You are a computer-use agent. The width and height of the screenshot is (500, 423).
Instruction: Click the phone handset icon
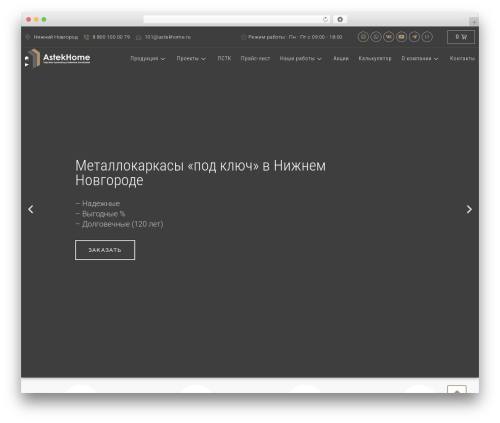point(86,37)
